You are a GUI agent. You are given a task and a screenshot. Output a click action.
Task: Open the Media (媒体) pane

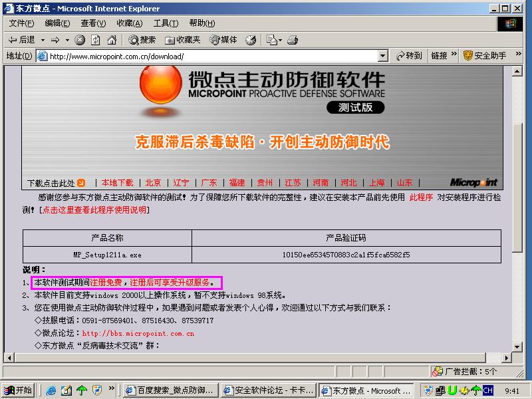pyautogui.click(x=223, y=40)
